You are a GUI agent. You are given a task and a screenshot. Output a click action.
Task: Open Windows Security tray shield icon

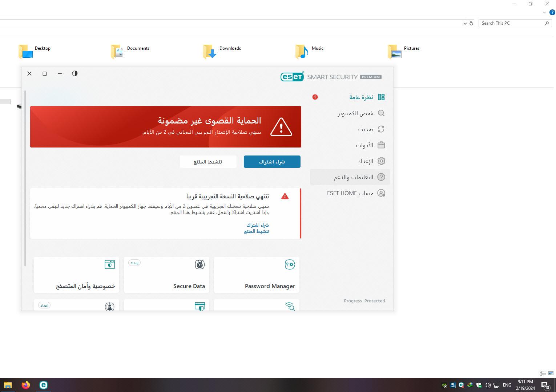click(479, 385)
